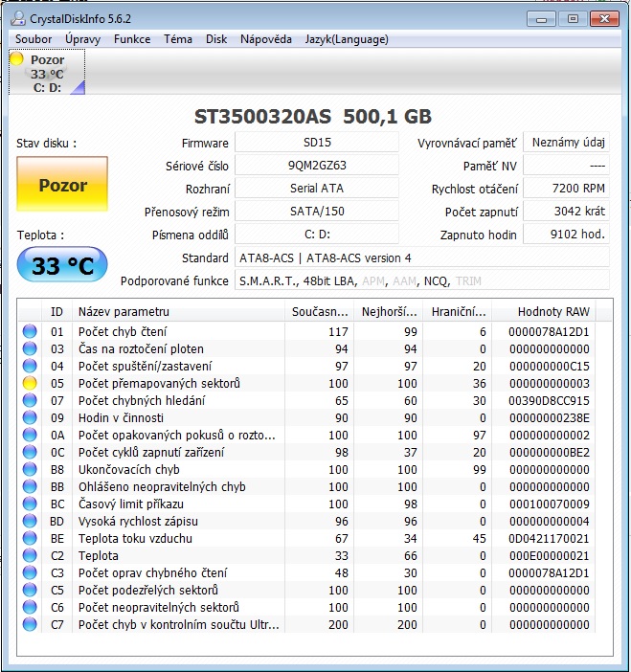Click the blue status icon for row C3
The width and height of the screenshot is (631, 672).
[x=30, y=572]
